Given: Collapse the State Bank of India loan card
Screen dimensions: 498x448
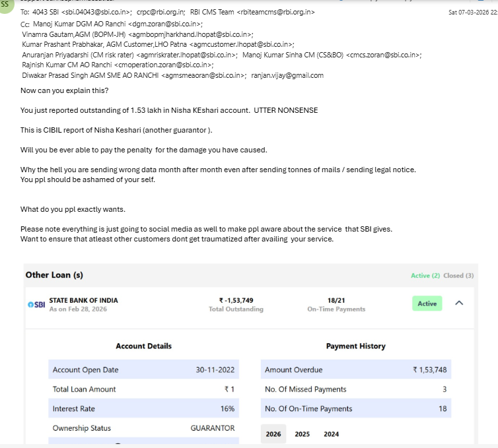Looking at the screenshot, I should [x=459, y=303].
